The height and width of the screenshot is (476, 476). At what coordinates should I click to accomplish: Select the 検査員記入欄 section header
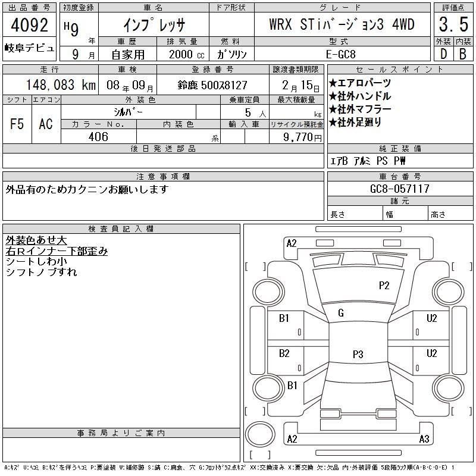[x=121, y=228]
